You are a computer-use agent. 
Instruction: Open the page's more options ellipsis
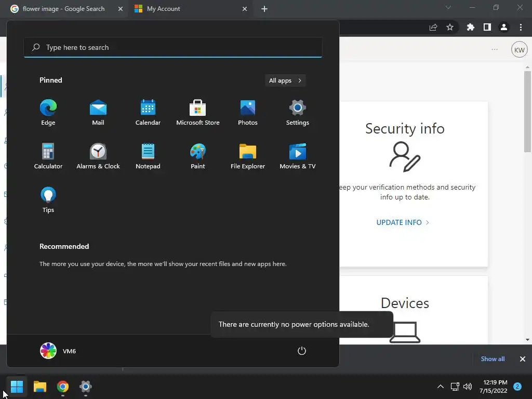coord(495,49)
